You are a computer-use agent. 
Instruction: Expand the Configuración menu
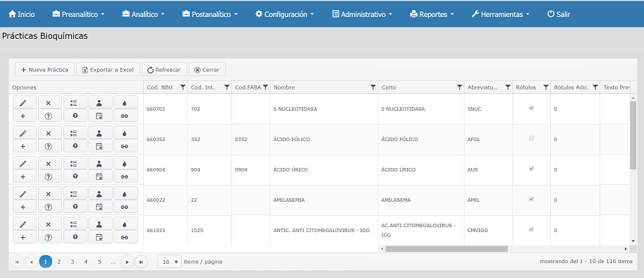285,14
